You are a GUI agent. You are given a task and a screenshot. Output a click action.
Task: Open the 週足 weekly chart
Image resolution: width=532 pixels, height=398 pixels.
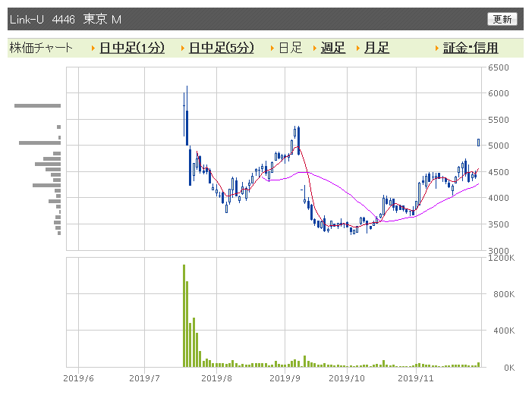point(333,48)
